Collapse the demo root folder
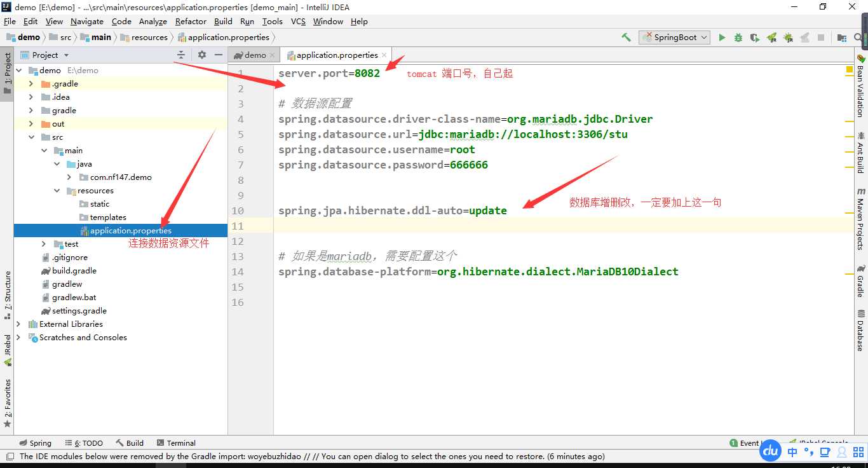Image resolution: width=868 pixels, height=468 pixels. tap(18, 71)
